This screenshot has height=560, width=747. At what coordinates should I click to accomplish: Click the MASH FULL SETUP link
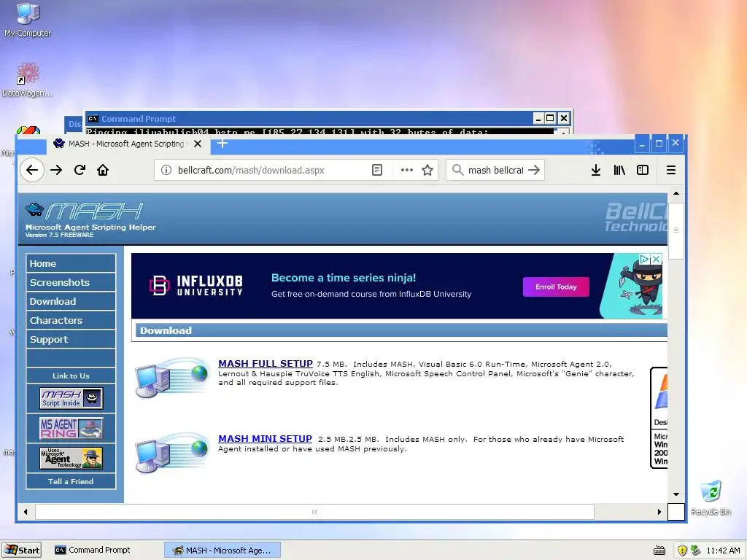(266, 363)
